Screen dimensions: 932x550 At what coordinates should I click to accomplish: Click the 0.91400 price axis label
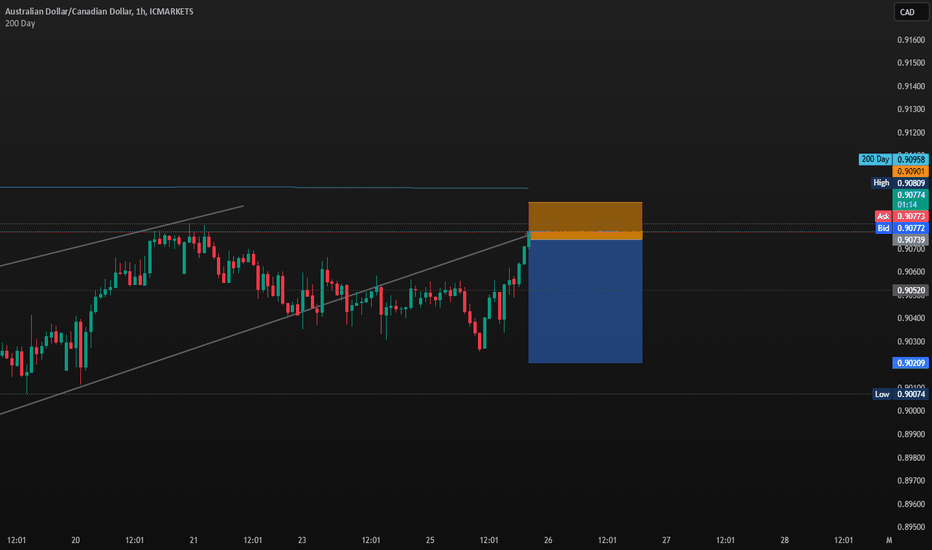coord(911,86)
